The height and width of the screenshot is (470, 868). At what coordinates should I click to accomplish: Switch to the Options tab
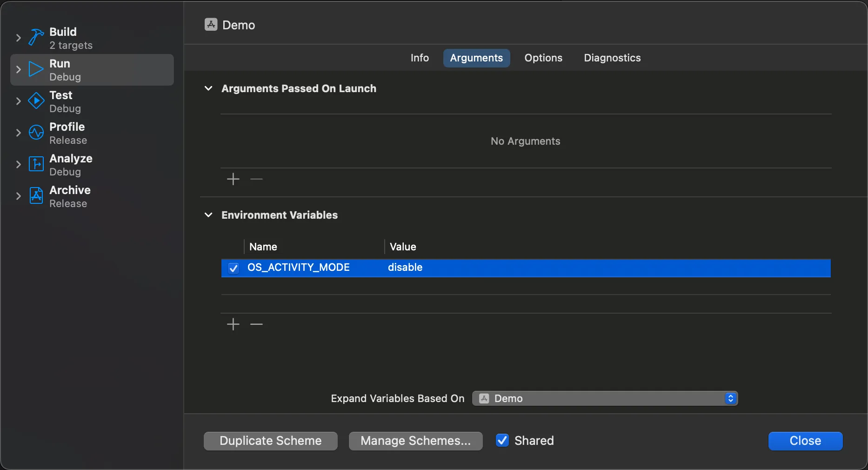point(543,58)
